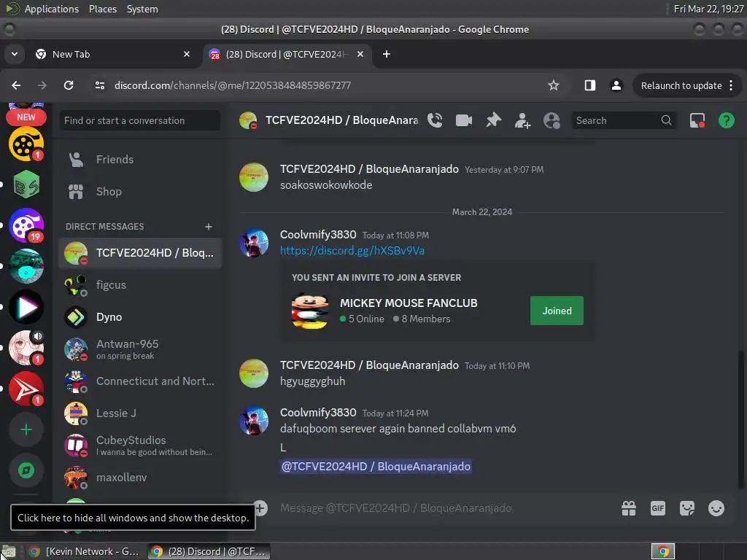Open Coolvmify3830 avatar at 11:08 PM
The height and width of the screenshot is (560, 747).
click(x=253, y=243)
